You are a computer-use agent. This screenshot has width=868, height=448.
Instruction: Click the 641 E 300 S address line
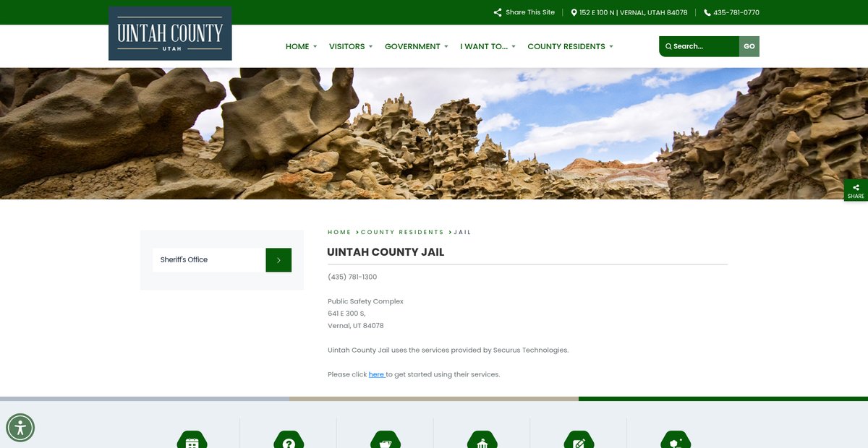pos(346,314)
